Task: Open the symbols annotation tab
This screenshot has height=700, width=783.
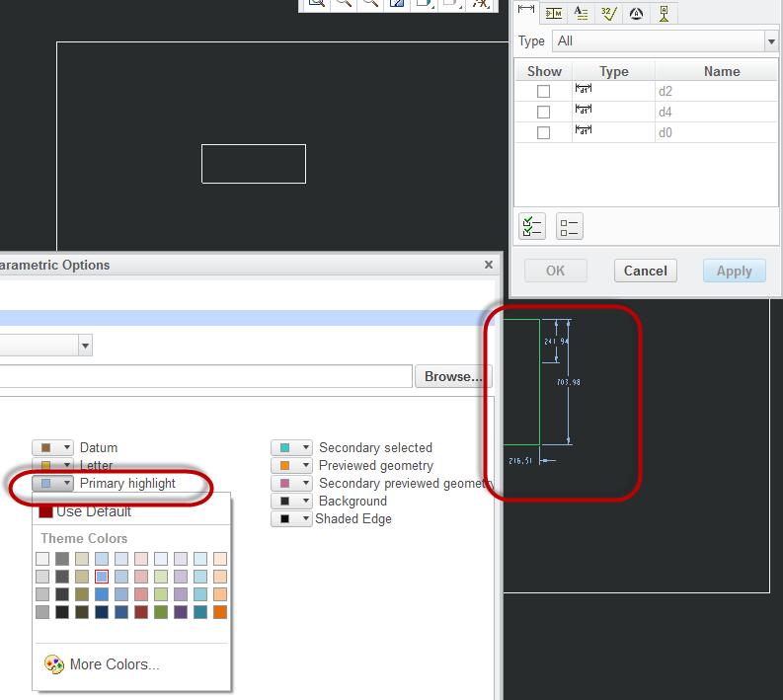Action: [x=636, y=13]
